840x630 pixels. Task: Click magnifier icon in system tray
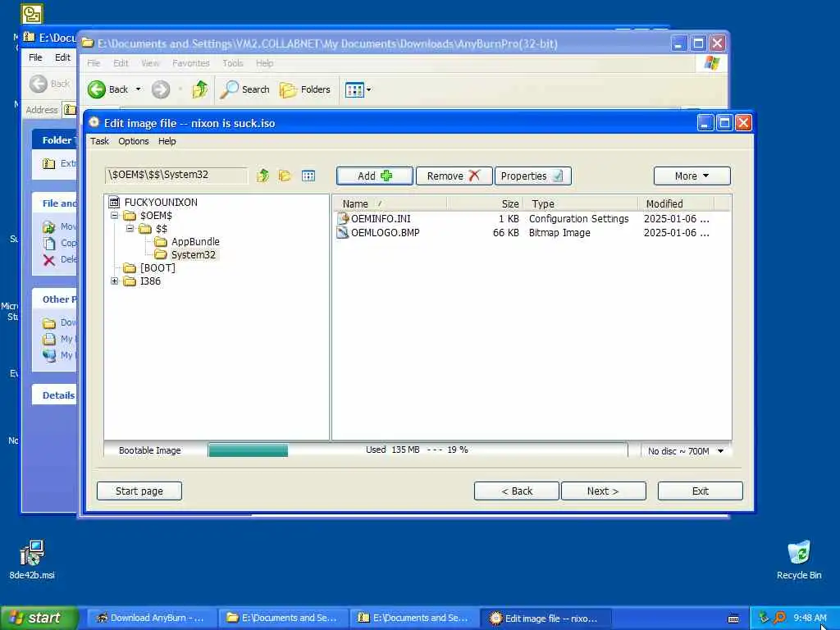point(779,618)
